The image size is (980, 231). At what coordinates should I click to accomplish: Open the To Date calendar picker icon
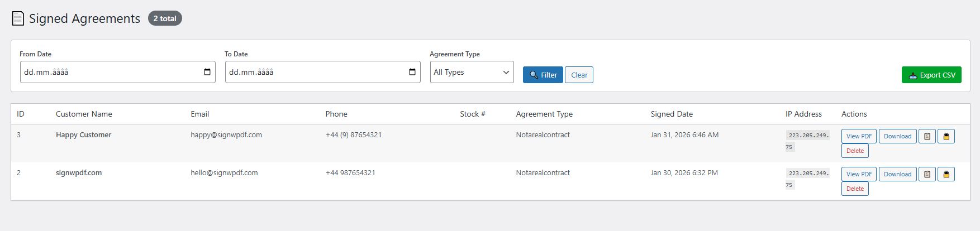412,72
